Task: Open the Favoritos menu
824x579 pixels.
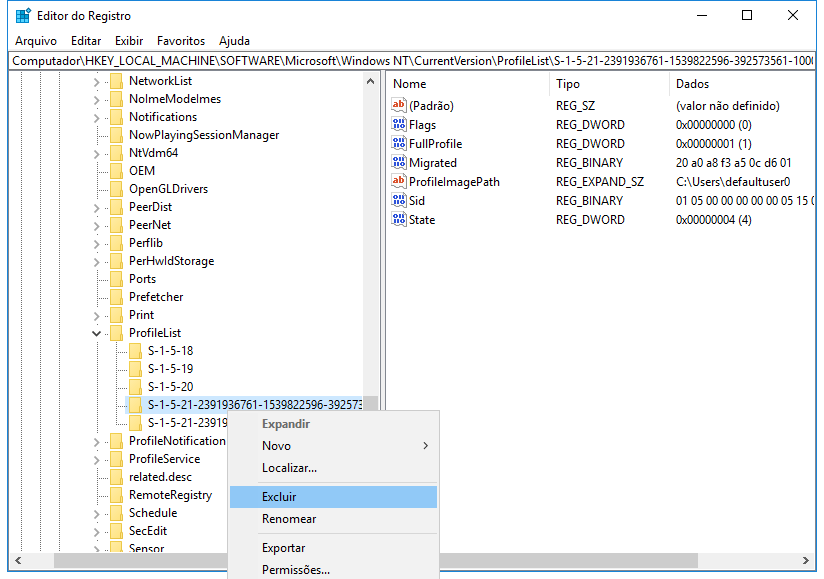Action: [181, 41]
